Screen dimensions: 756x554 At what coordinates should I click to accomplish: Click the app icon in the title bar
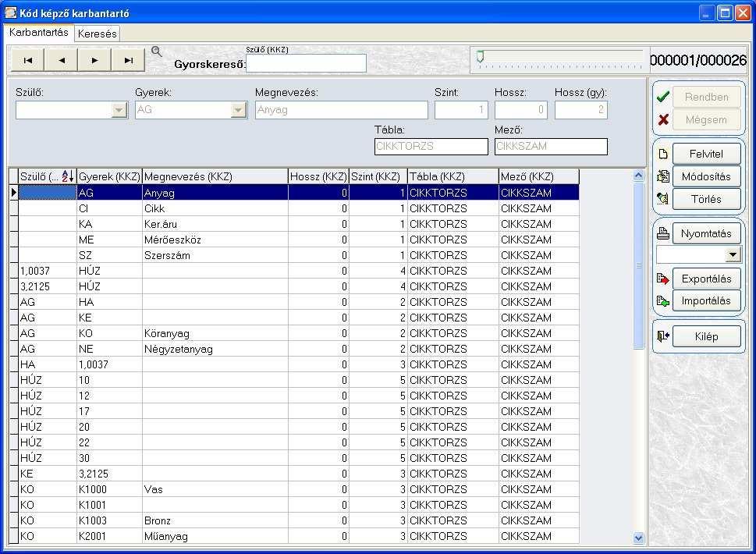coord(10,12)
